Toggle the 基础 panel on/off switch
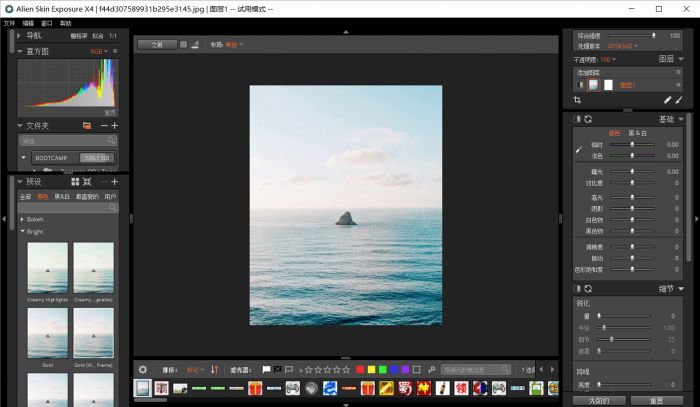This screenshot has height=407, width=700. (577, 119)
